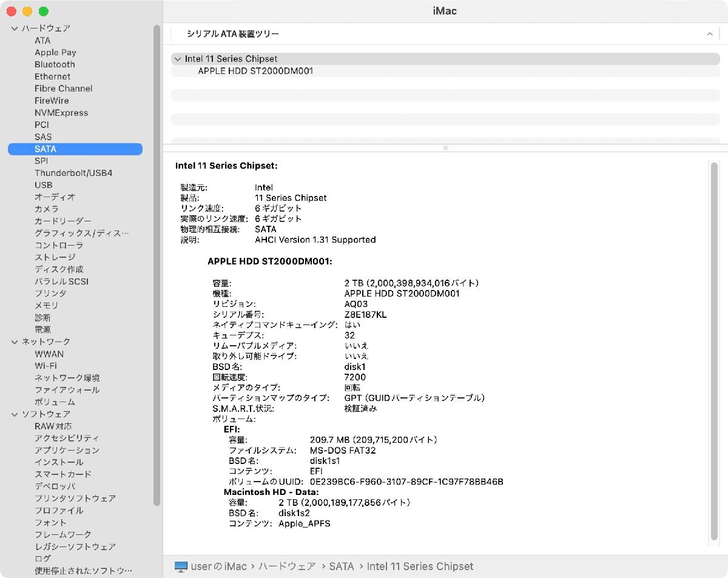Click the details pane vertical scrollbar
The height and width of the screenshot is (578, 728).
click(x=713, y=352)
